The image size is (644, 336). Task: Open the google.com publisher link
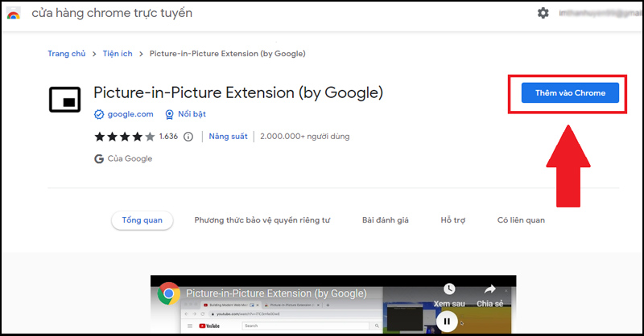pos(130,114)
